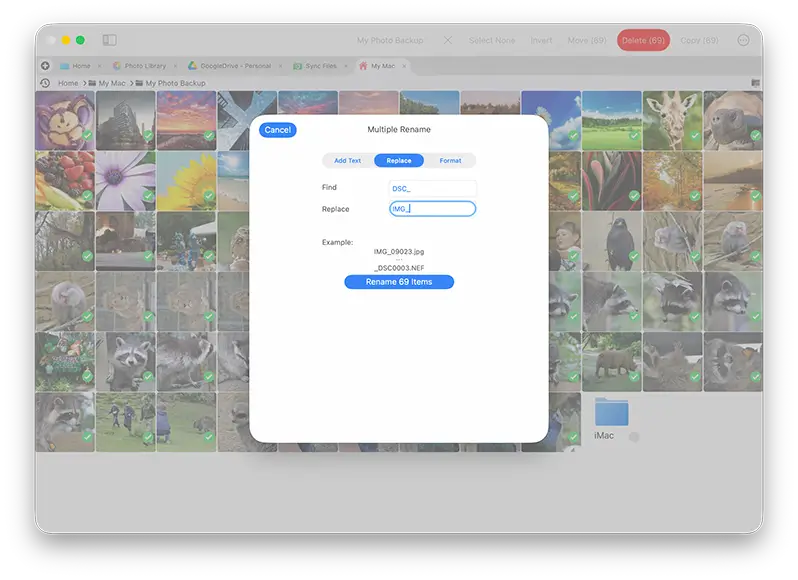Uncheck the sunset photo checkmark

209,135
